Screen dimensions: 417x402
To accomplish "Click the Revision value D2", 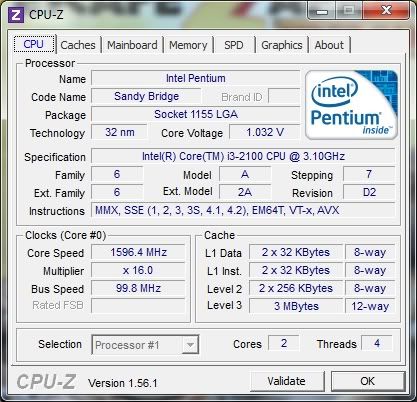I will [369, 192].
